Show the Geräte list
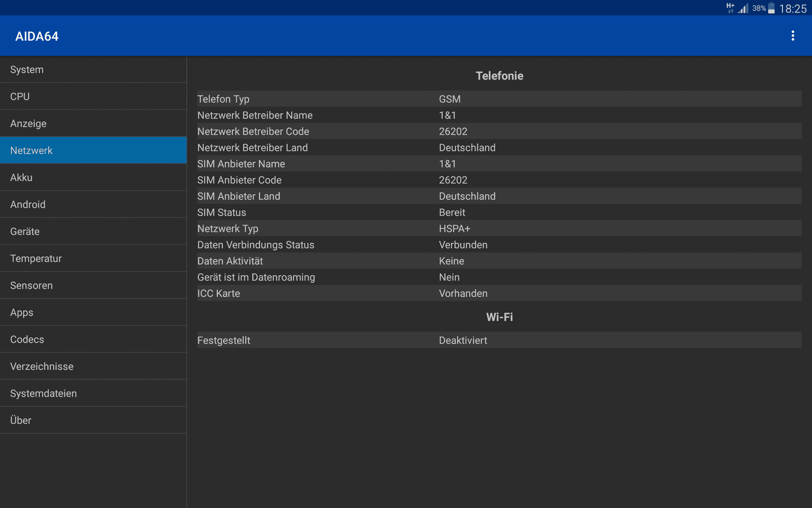The image size is (812, 508). pos(93,231)
